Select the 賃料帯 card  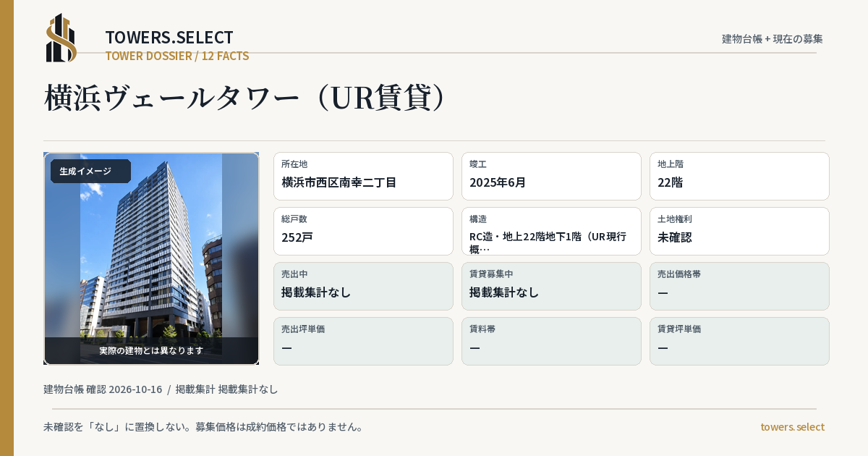(551, 341)
